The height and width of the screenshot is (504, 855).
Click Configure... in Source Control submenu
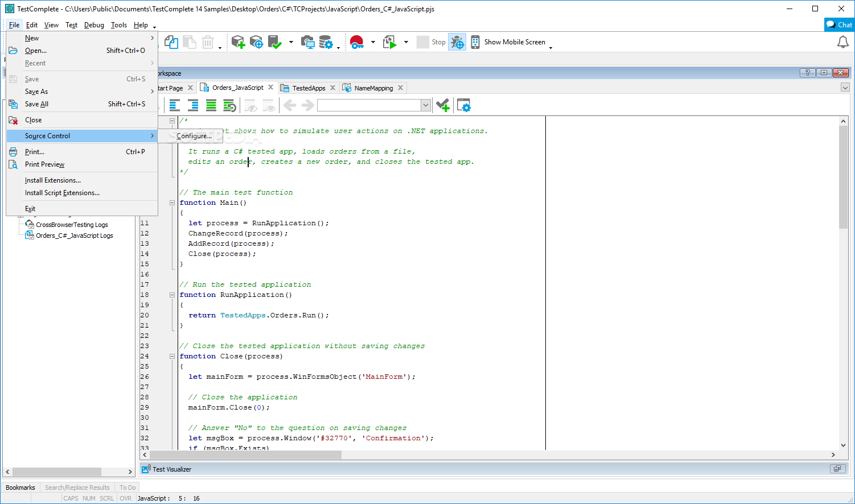click(x=190, y=136)
